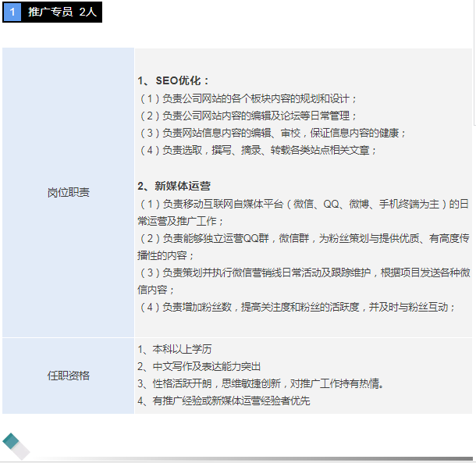
Task: Click the 性格活跃开朗 requirement line
Action: coord(260,383)
